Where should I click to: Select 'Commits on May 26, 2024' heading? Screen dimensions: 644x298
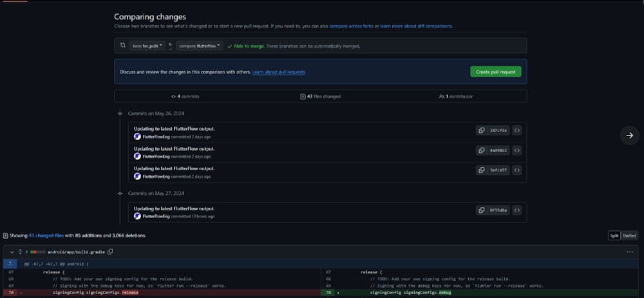156,113
